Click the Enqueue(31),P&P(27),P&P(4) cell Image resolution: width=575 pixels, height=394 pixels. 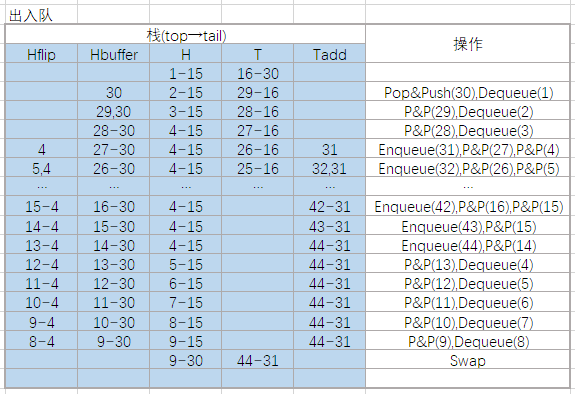click(x=468, y=149)
